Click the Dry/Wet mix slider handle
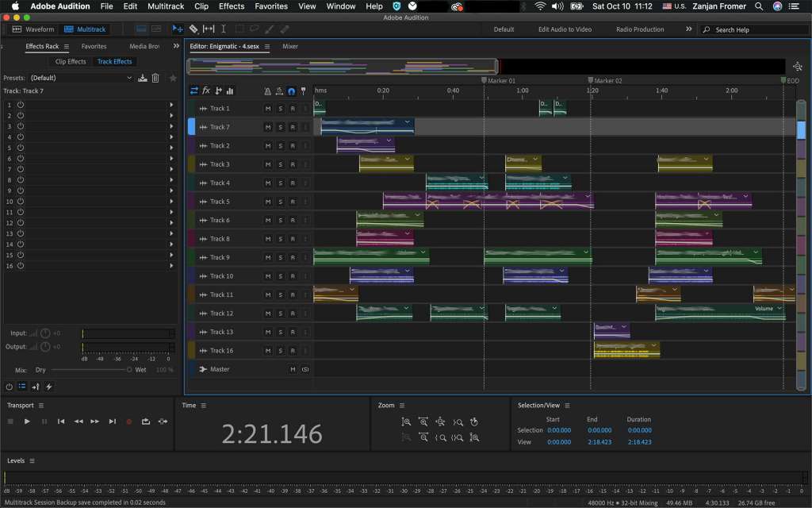The width and height of the screenshot is (812, 508). [x=129, y=370]
